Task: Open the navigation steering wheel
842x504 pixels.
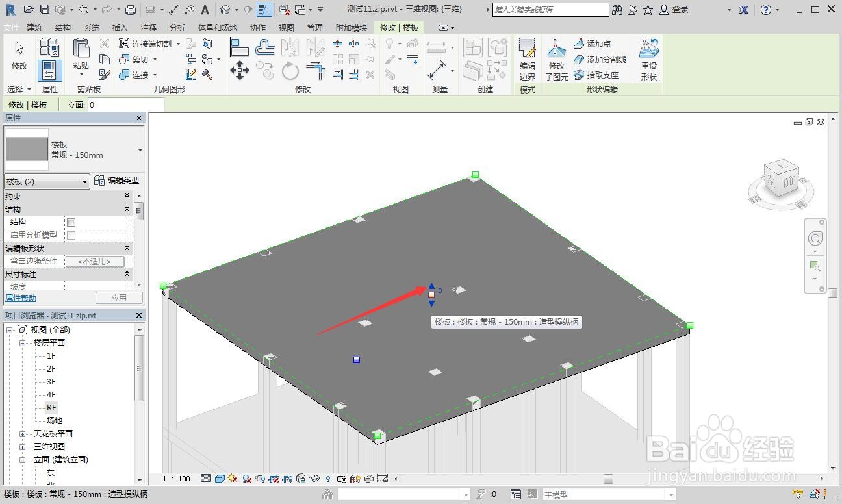Action: pyautogui.click(x=815, y=238)
